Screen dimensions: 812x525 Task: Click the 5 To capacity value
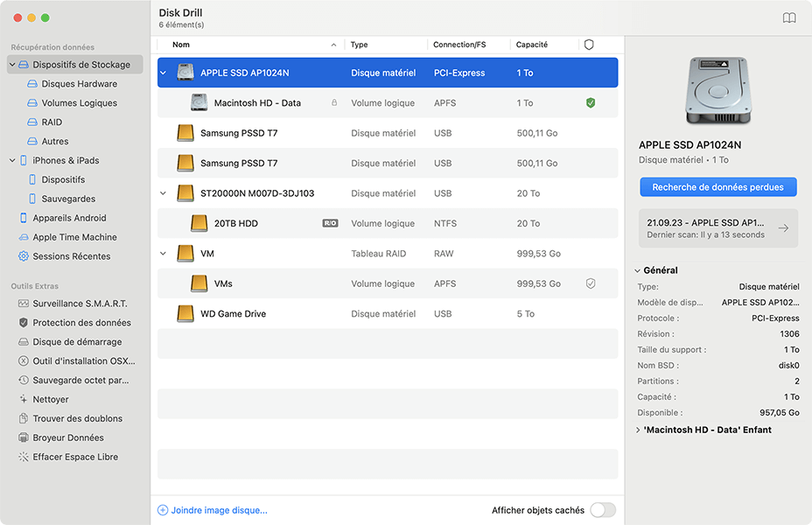[526, 314]
